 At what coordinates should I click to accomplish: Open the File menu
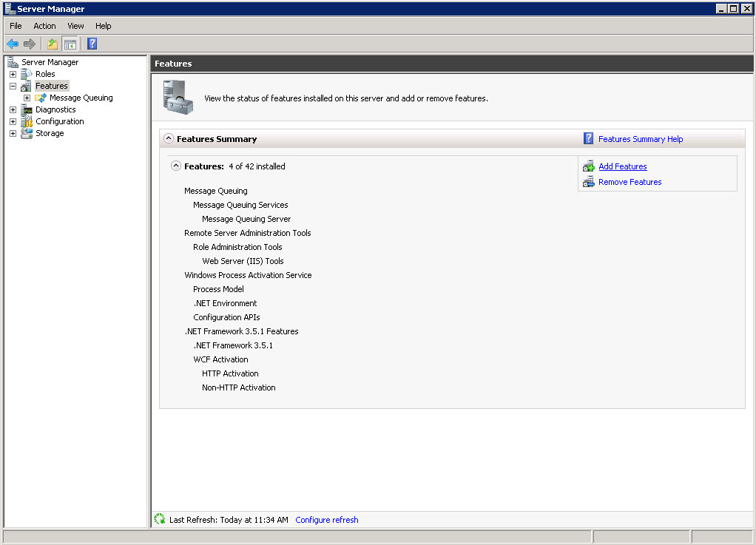point(16,26)
